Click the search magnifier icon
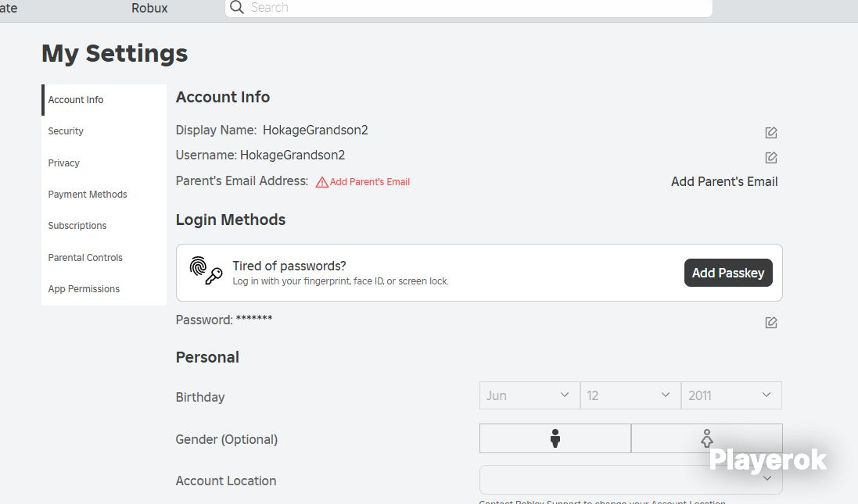This screenshot has height=504, width=858. 236,7
